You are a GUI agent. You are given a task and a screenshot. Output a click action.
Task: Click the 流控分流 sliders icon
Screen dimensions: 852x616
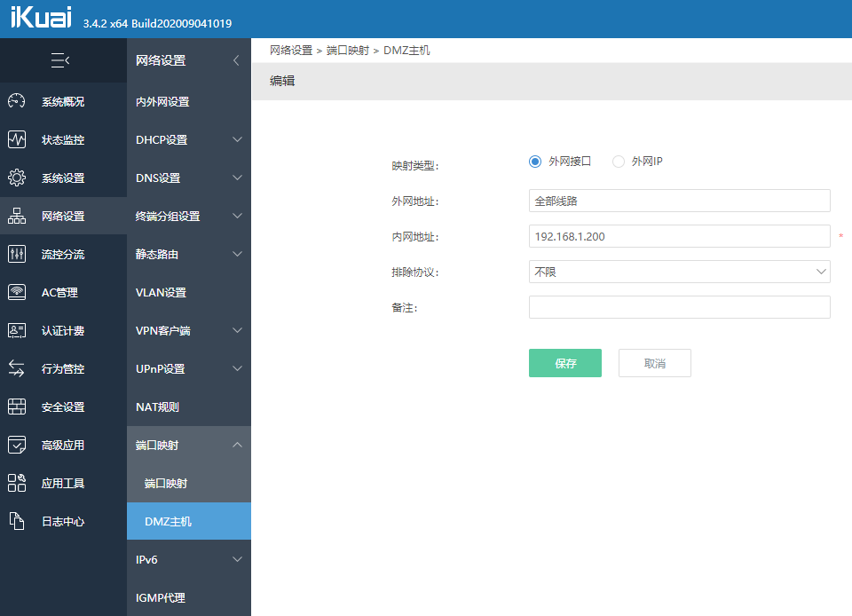pyautogui.click(x=16, y=254)
